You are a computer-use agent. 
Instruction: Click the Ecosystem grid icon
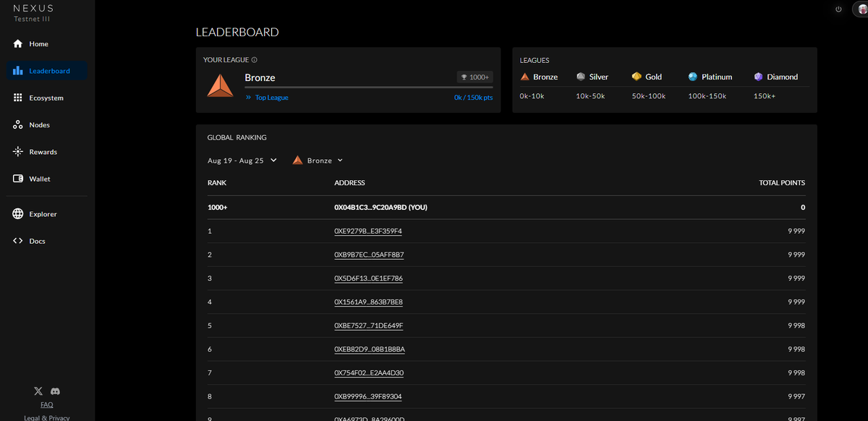click(18, 98)
